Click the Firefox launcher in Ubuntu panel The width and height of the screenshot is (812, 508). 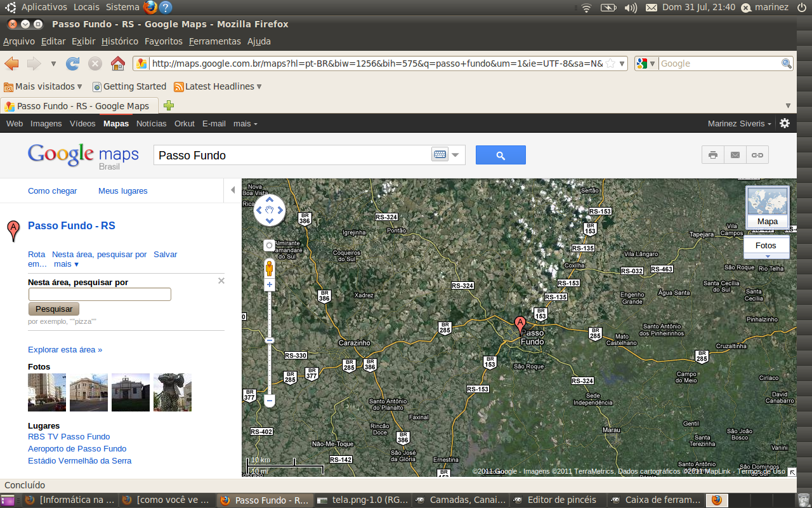point(150,7)
